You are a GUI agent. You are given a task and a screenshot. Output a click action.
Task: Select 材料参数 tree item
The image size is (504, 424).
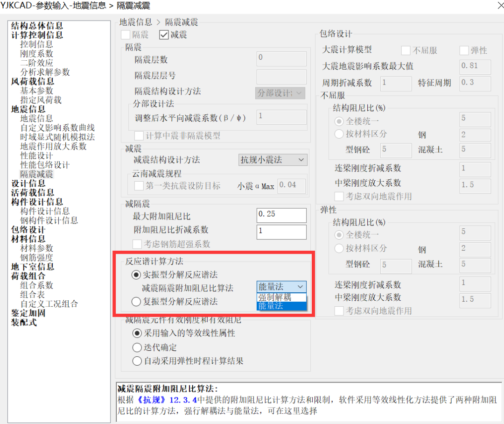click(37, 249)
